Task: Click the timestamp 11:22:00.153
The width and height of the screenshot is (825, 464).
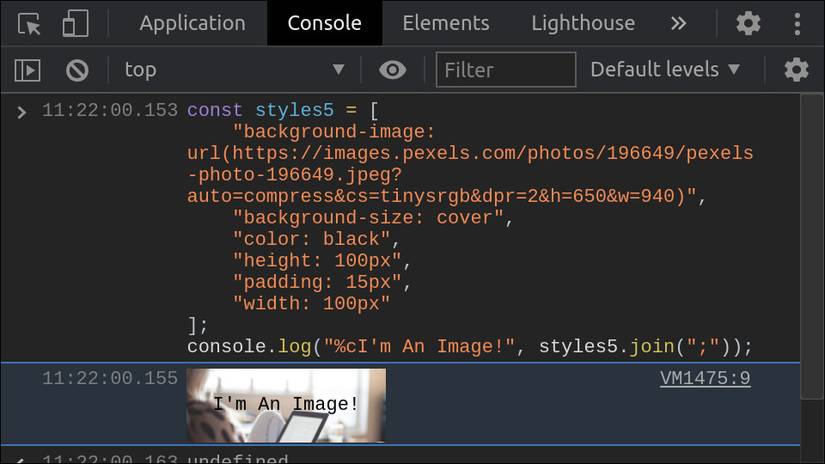Action: click(x=110, y=110)
